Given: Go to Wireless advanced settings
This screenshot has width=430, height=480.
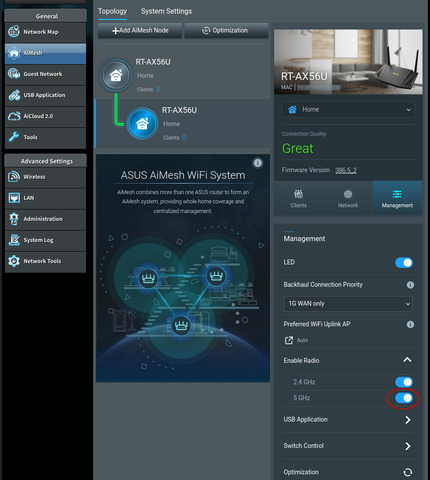Looking at the screenshot, I should click(x=45, y=177).
